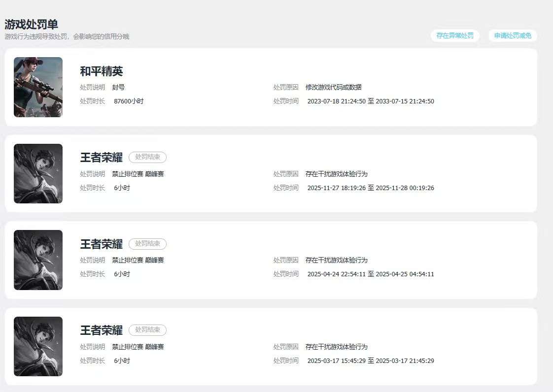Click 王者荣耀 title of the 2025-11-27 record
The image size is (553, 392).
point(102,157)
